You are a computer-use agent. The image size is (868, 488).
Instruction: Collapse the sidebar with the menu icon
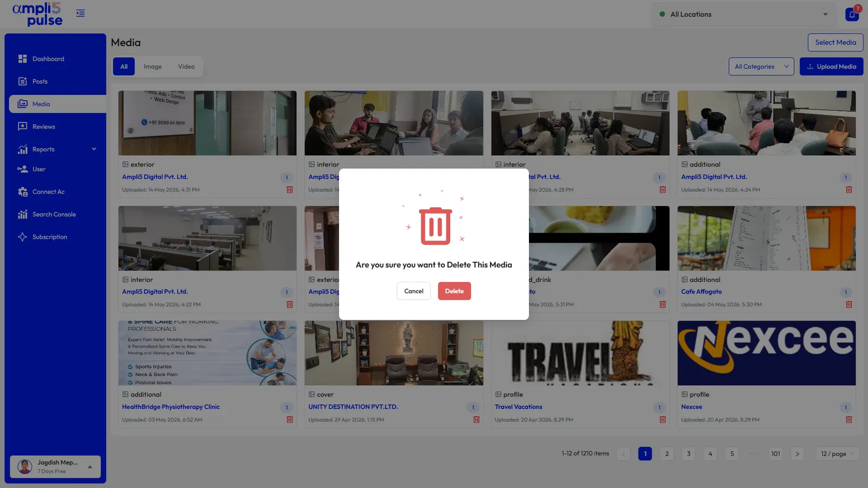tap(80, 13)
